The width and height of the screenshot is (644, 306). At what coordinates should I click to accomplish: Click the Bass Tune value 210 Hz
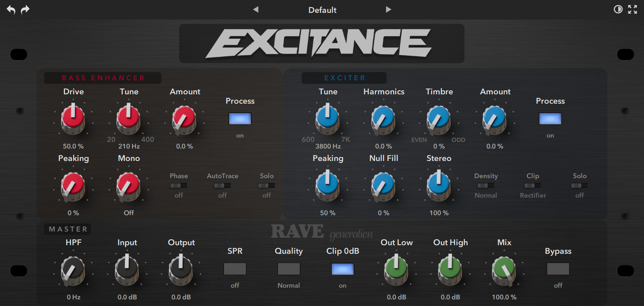[129, 146]
